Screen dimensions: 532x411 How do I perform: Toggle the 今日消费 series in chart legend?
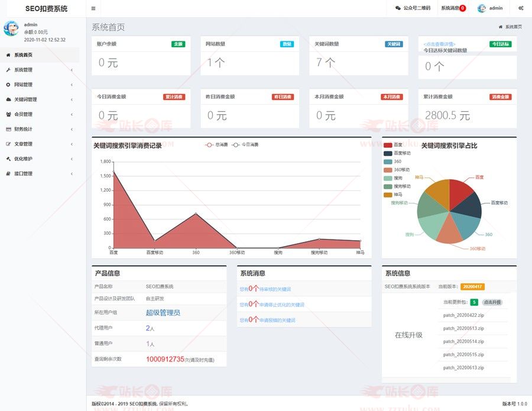pyautogui.click(x=245, y=144)
